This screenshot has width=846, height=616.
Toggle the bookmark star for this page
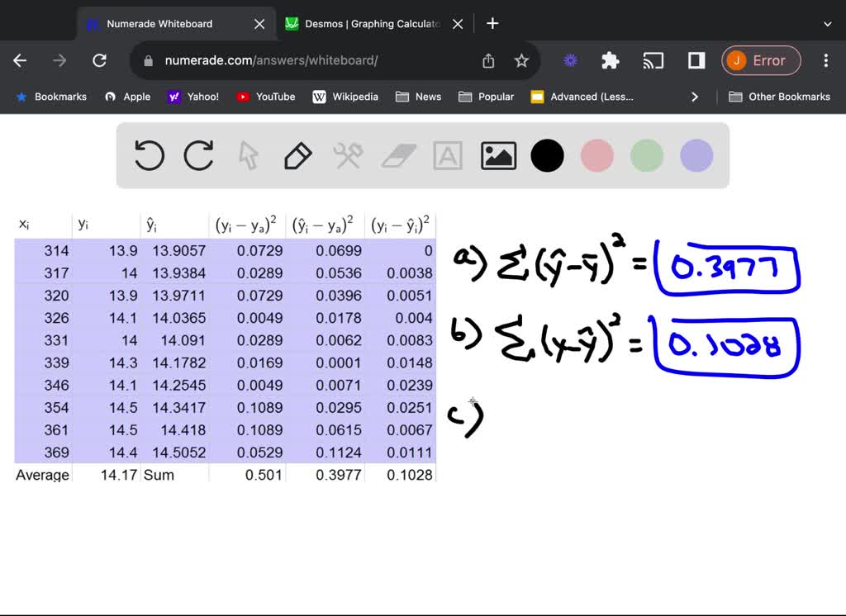pos(525,60)
